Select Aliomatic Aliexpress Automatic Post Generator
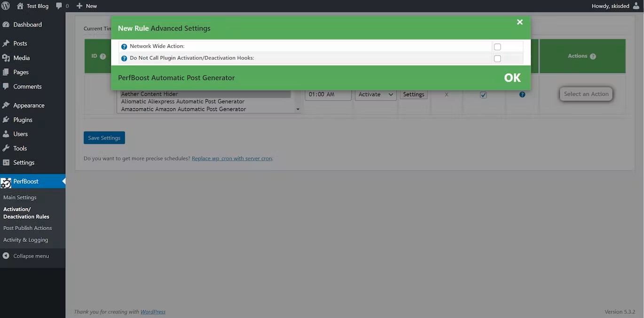644x318 pixels. coord(206,102)
